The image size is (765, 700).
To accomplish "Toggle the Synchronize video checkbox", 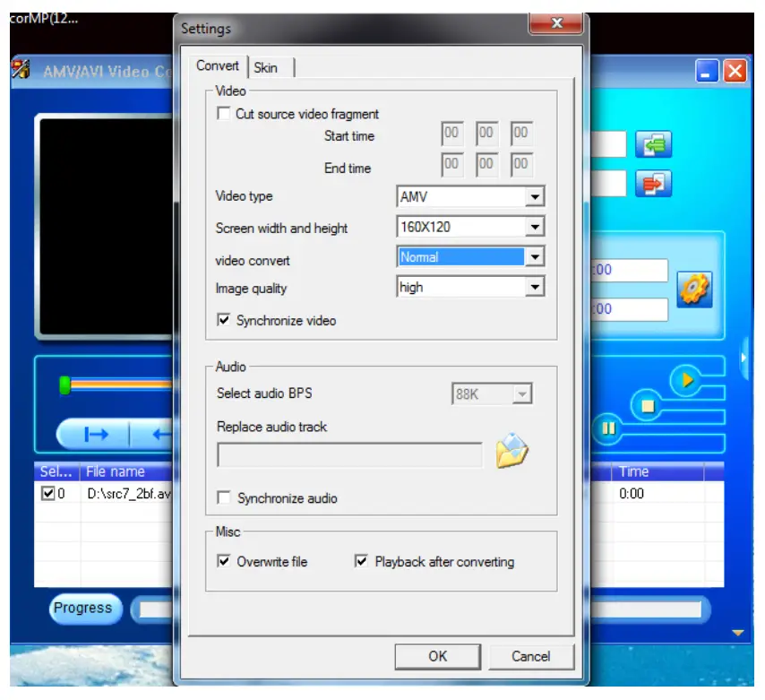I will click(223, 320).
